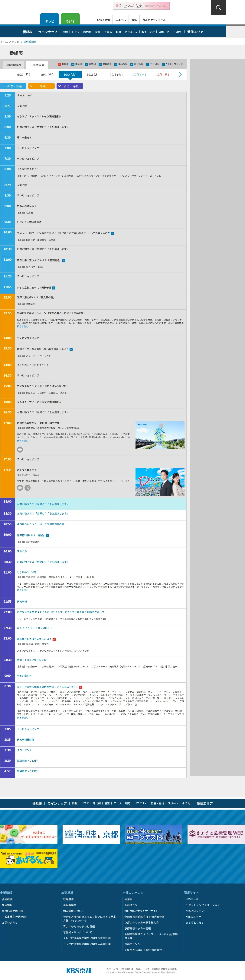
Task: Click ホーム in the breadcrumb
Action: click(x=4, y=42)
